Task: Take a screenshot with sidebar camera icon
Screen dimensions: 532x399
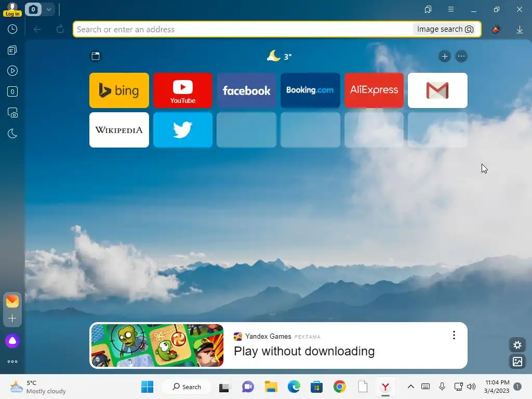Action: pos(12,113)
